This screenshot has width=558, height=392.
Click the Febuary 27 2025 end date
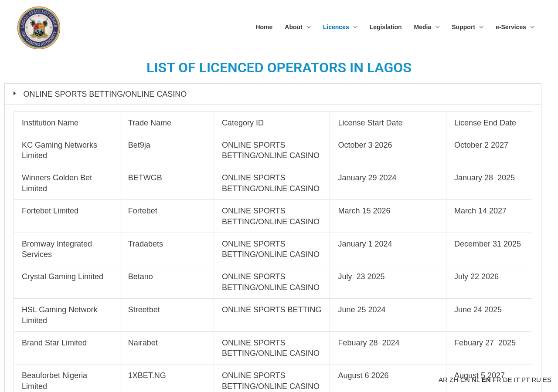pos(489,348)
